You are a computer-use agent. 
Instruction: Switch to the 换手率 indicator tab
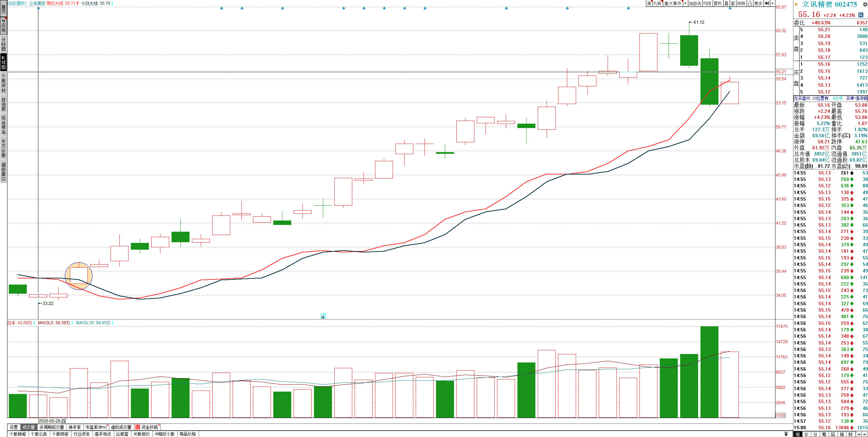click(x=75, y=427)
